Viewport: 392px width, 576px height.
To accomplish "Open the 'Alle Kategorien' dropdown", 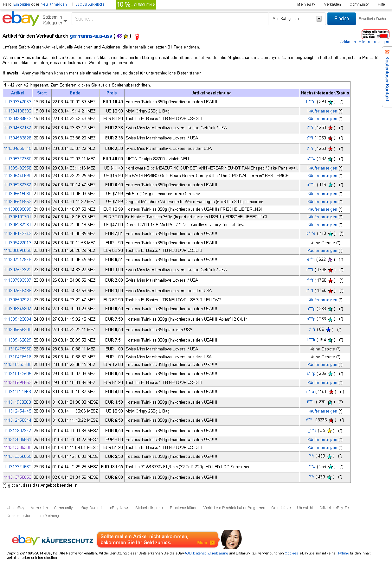I will click(297, 19).
